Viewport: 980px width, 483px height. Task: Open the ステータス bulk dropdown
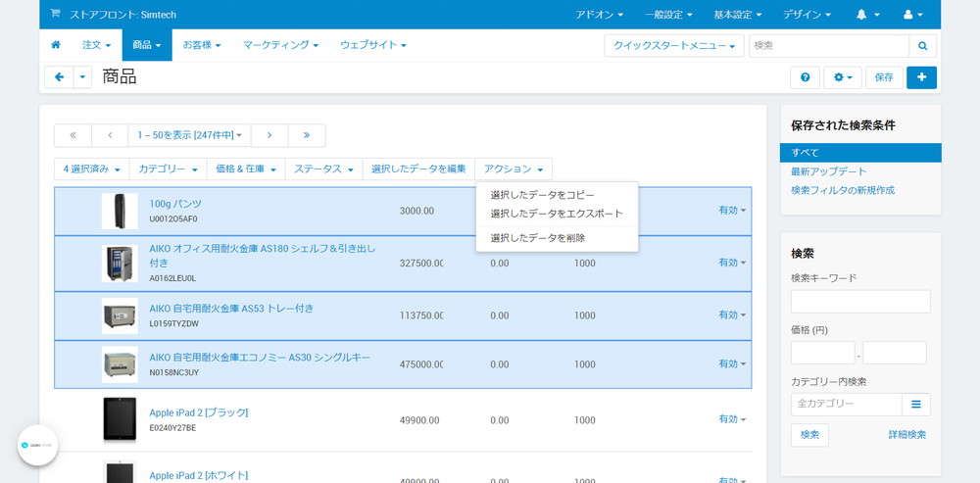(323, 169)
